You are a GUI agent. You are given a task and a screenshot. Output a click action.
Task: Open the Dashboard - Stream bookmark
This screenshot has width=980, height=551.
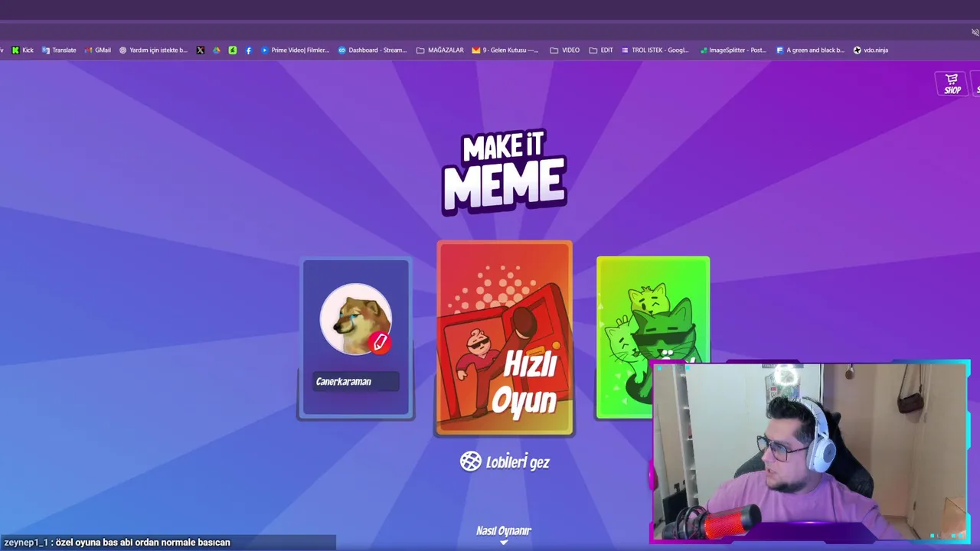[372, 50]
